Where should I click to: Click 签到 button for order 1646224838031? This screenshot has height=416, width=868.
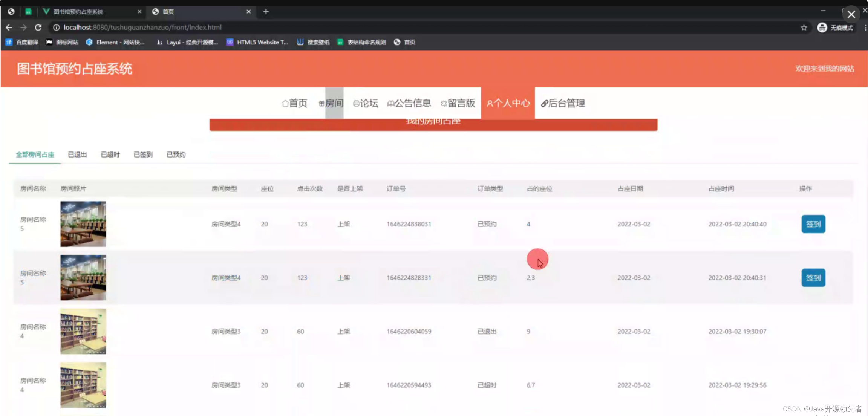click(813, 224)
